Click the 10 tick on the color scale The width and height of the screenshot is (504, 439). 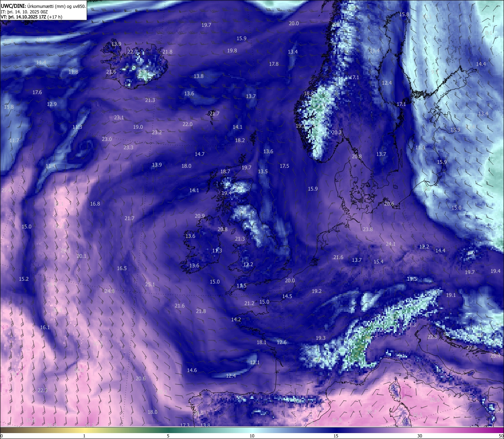[252, 436]
